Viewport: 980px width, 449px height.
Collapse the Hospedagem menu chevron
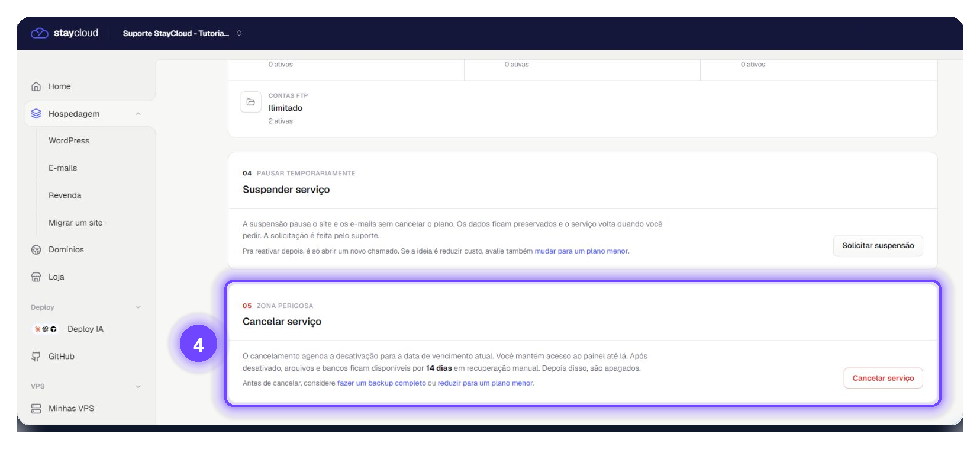(138, 114)
